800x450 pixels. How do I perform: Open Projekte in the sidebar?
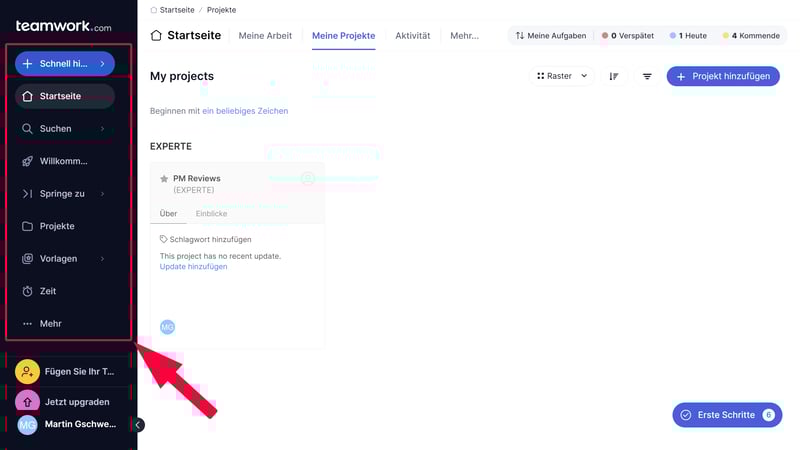point(65,226)
